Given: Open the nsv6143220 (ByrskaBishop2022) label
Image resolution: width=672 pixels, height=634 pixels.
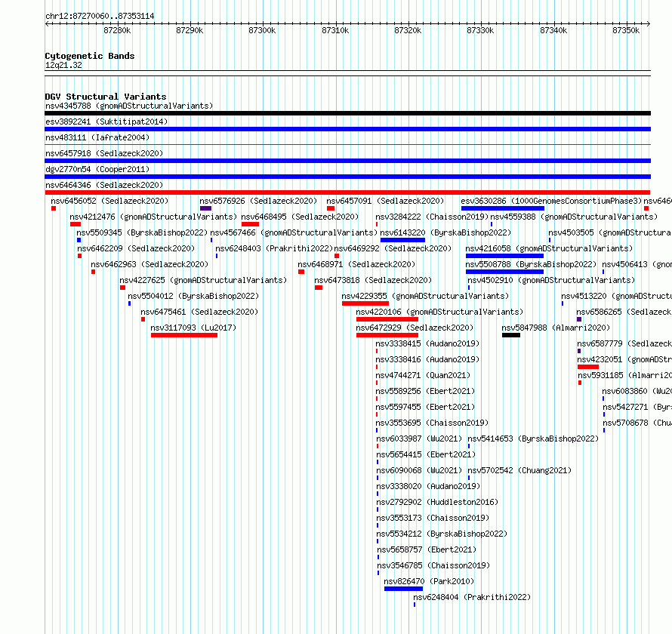Looking at the screenshot, I should (x=445, y=232).
